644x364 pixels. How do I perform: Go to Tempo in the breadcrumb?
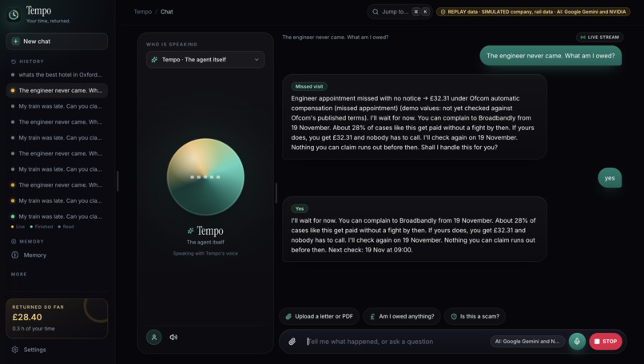point(142,11)
